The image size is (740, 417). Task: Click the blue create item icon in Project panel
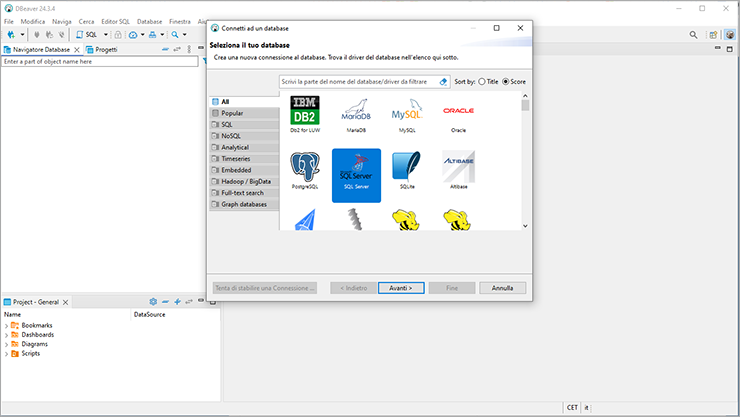coord(177,301)
